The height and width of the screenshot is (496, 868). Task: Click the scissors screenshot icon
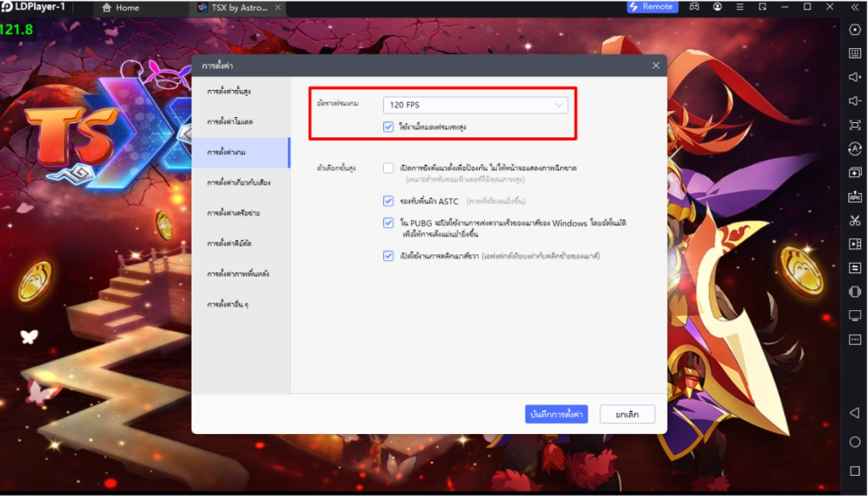(854, 220)
